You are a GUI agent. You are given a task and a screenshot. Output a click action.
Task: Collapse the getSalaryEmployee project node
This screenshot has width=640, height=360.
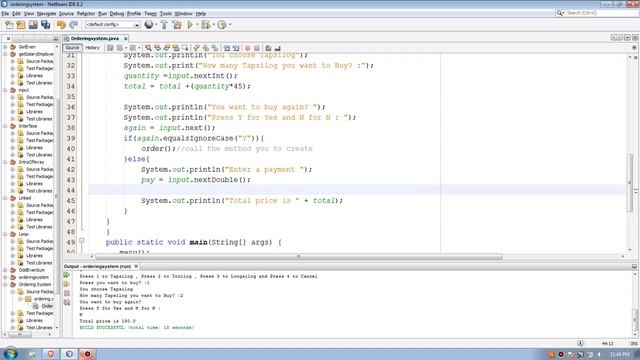[x=5, y=54]
